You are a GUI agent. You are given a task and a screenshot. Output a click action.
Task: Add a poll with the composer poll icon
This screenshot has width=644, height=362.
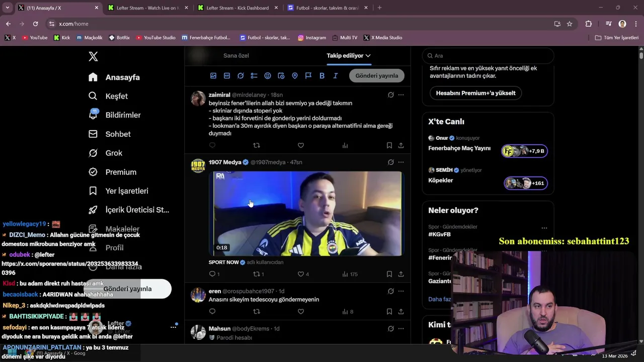(254, 76)
